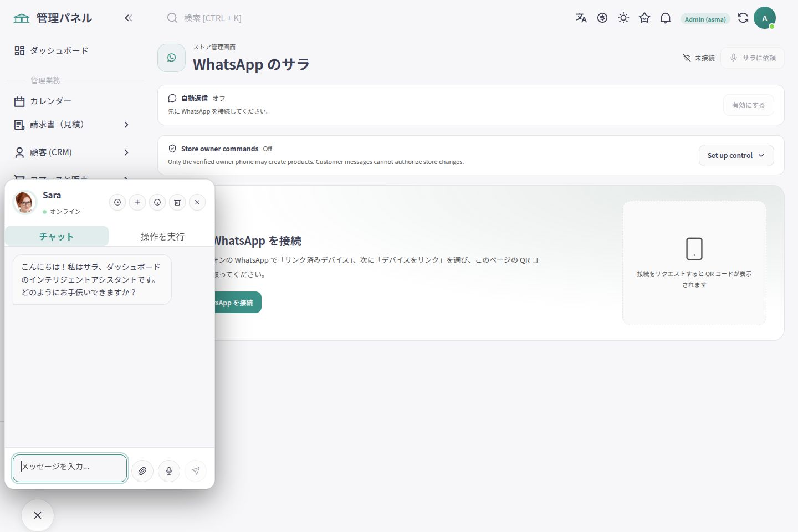Delete the Sara conversation trash icon

coord(177,202)
